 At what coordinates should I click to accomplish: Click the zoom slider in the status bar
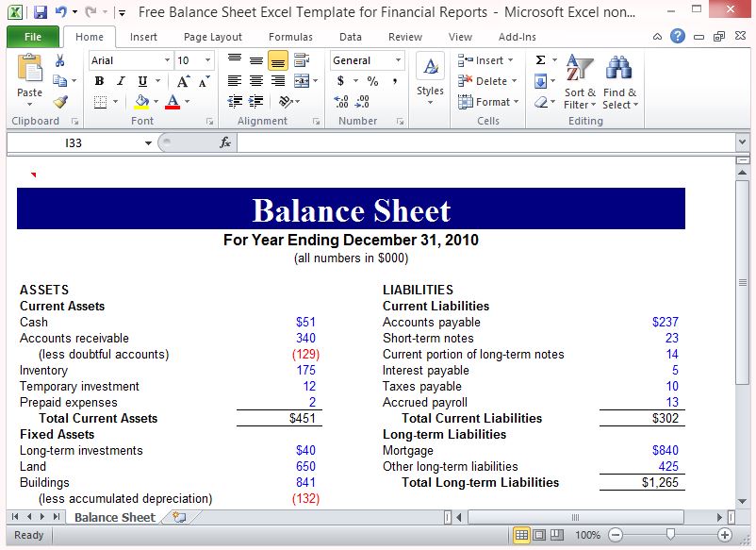tap(670, 535)
